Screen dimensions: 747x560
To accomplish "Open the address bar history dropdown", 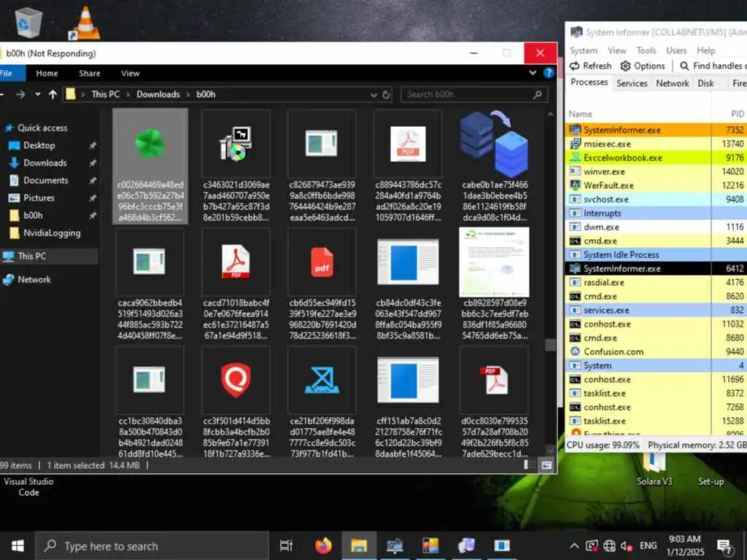I will pos(374,95).
